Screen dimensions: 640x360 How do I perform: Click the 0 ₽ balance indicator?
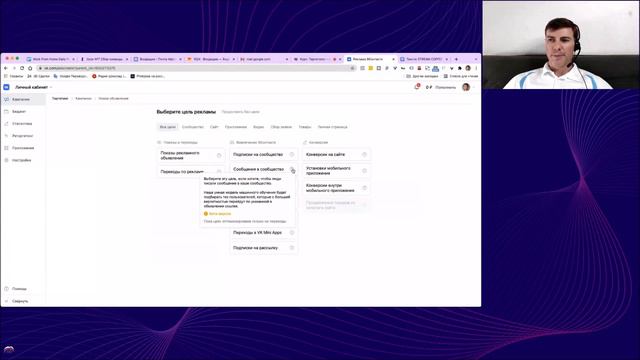(429, 87)
